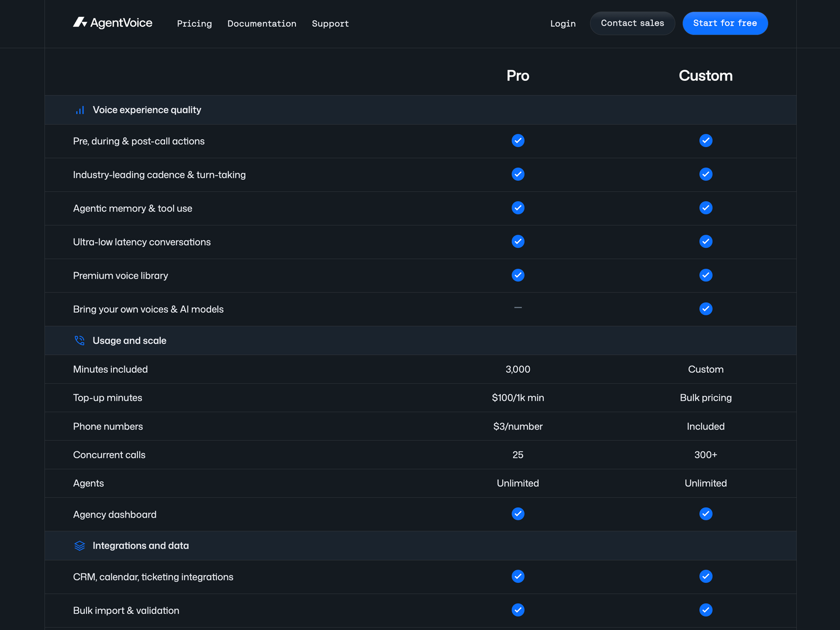Toggle the Pro check for Pre, during & post-call actions

(518, 141)
